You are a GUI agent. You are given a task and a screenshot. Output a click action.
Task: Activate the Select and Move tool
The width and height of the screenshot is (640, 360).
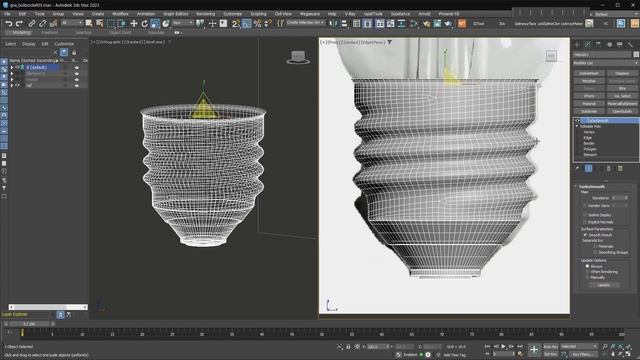pos(133,24)
